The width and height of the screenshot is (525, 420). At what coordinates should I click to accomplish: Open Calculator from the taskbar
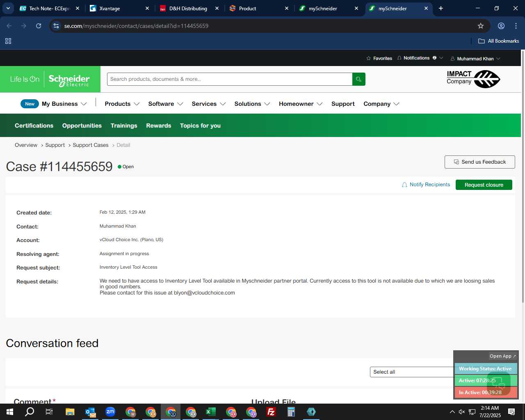tap(291, 412)
